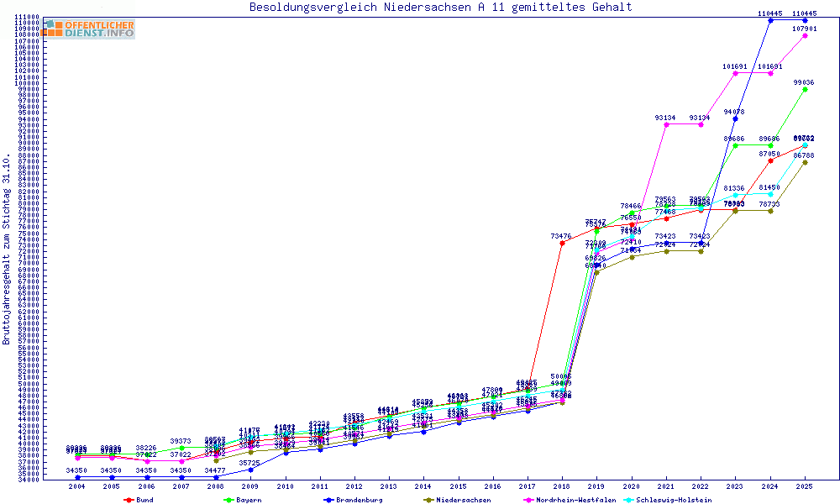Click the Niedersachsen 2025 point at 86788
This screenshot has height=504, width=840.
[x=805, y=162]
